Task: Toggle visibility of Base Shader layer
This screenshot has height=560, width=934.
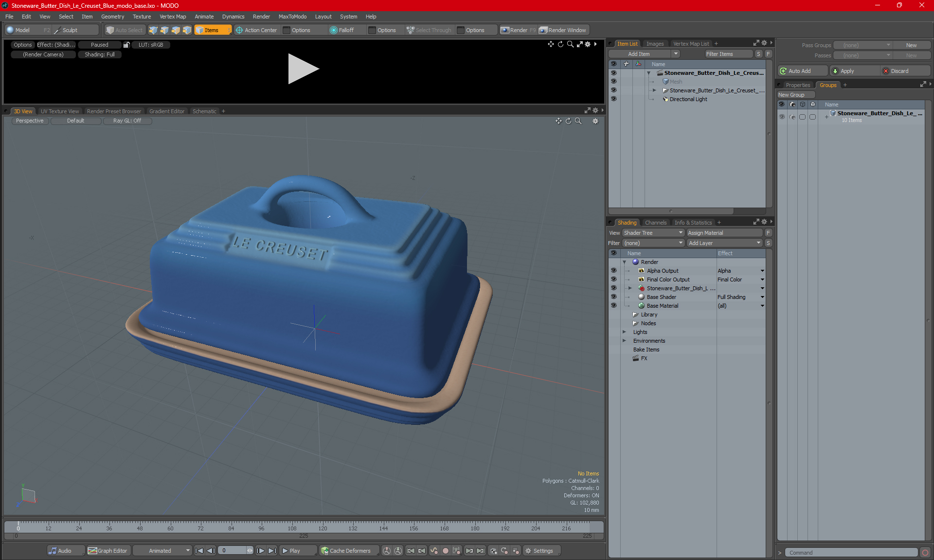Action: 613,297
